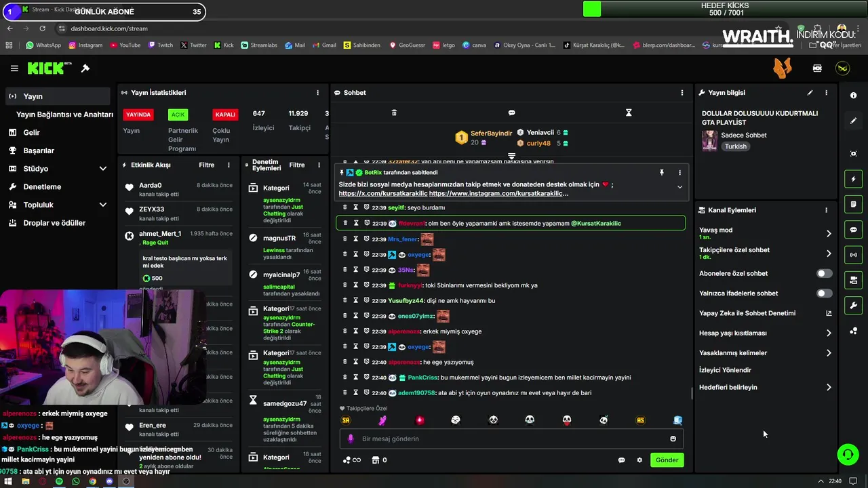
Task: Open Yasaklanmış kelimeler arrow
Action: (x=829, y=353)
